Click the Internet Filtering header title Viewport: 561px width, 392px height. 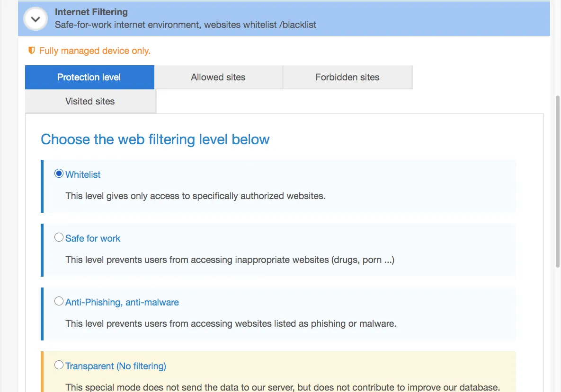(x=91, y=12)
